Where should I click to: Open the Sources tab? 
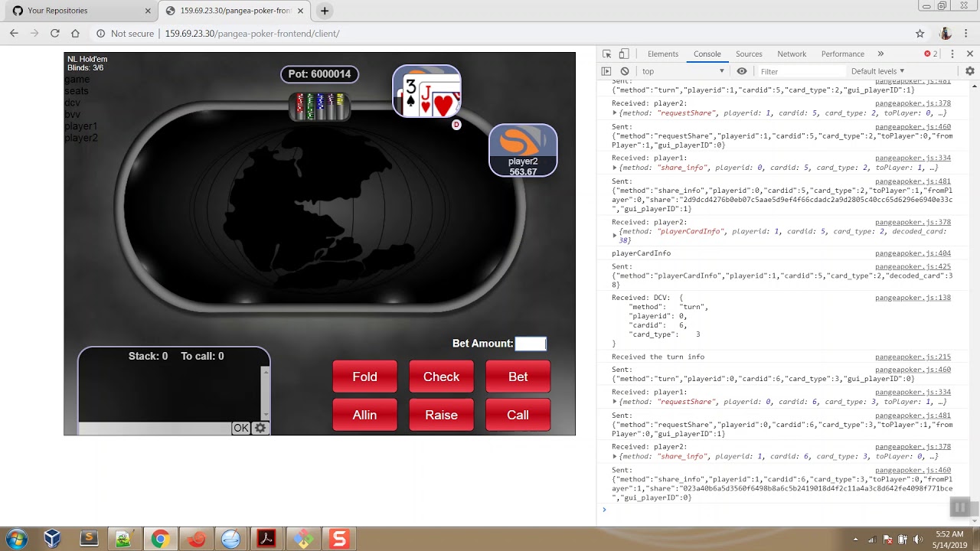749,54
